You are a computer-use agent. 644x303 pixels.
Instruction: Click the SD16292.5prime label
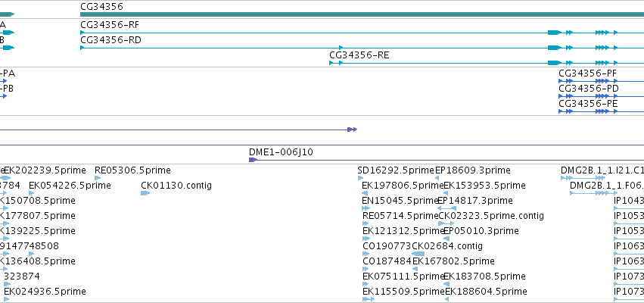pyautogui.click(x=396, y=170)
